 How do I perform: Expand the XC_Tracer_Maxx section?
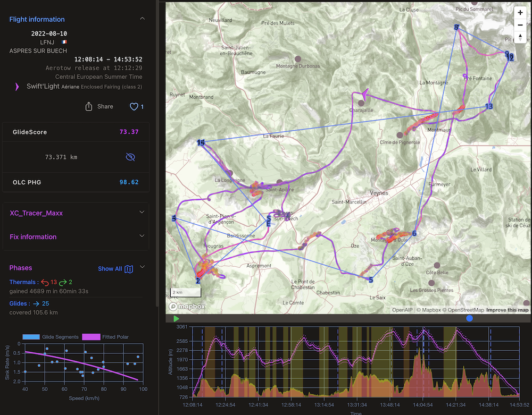[x=142, y=212]
